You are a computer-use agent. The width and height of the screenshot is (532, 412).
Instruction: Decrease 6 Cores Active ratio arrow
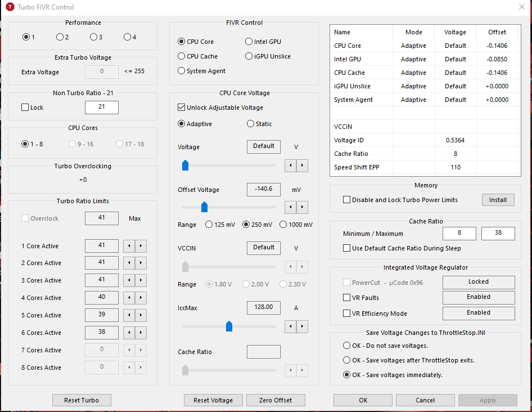pos(129,333)
